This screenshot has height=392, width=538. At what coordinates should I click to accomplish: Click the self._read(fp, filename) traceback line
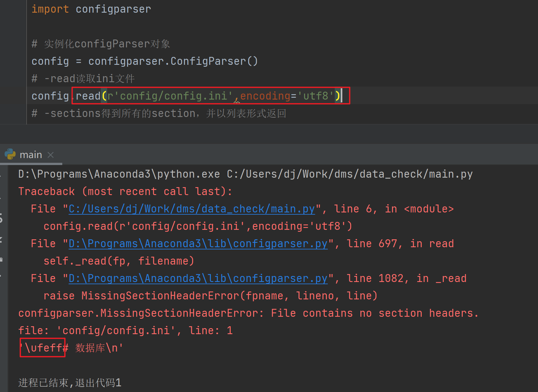119,260
